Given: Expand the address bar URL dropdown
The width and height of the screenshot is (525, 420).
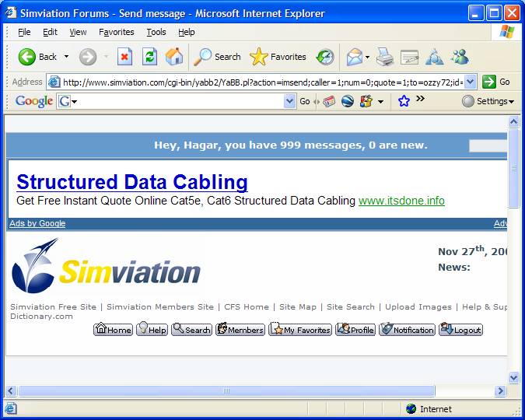Looking at the screenshot, I should click(x=470, y=82).
